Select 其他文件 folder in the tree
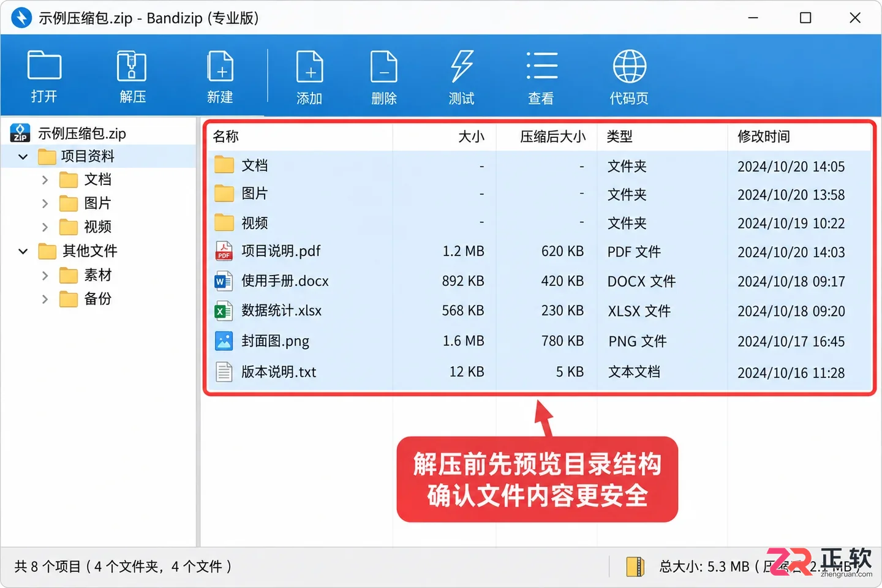 pyautogui.click(x=90, y=251)
